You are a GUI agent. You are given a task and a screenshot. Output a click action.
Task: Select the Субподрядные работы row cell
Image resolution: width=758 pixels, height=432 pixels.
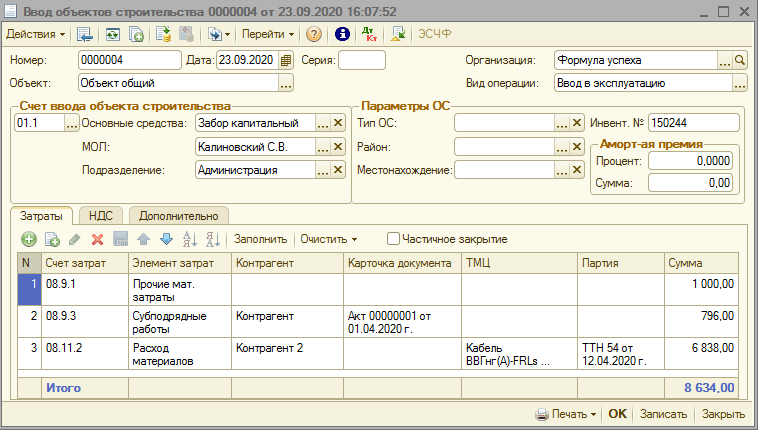(166, 322)
